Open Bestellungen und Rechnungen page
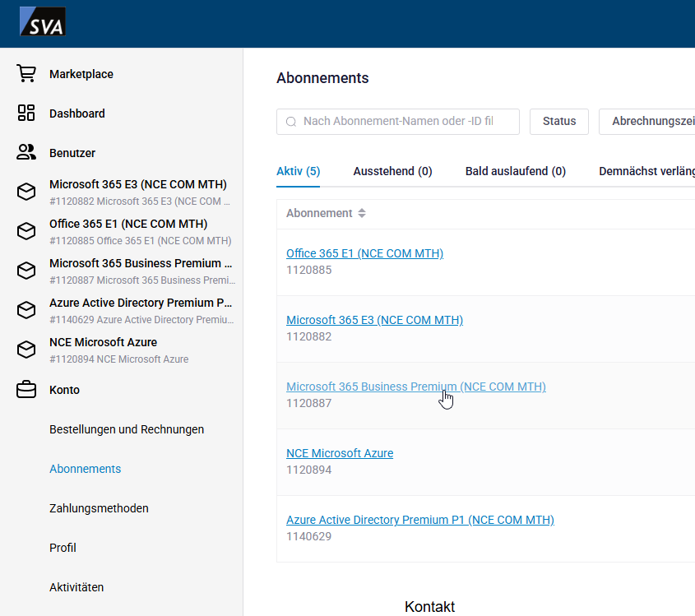Image resolution: width=695 pixels, height=616 pixels. point(127,429)
